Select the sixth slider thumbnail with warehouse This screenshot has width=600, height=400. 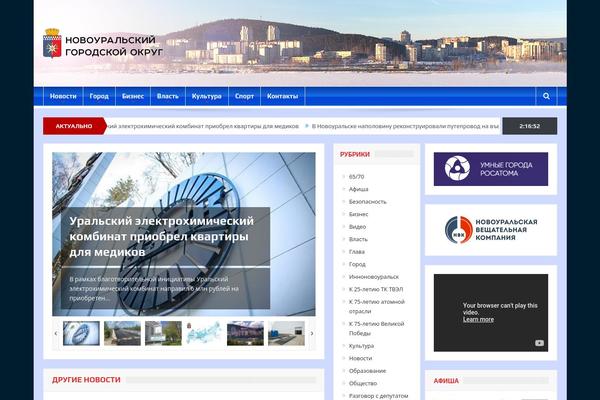286,333
